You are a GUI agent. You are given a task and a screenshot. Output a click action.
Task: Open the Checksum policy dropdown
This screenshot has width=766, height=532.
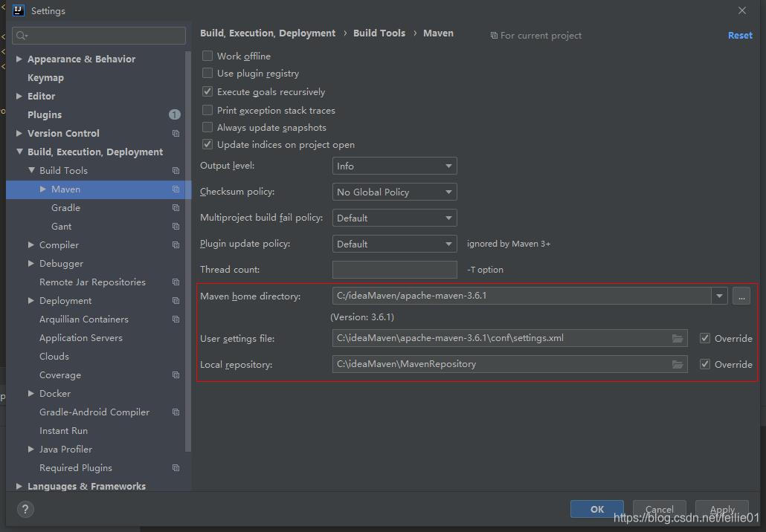(x=394, y=192)
